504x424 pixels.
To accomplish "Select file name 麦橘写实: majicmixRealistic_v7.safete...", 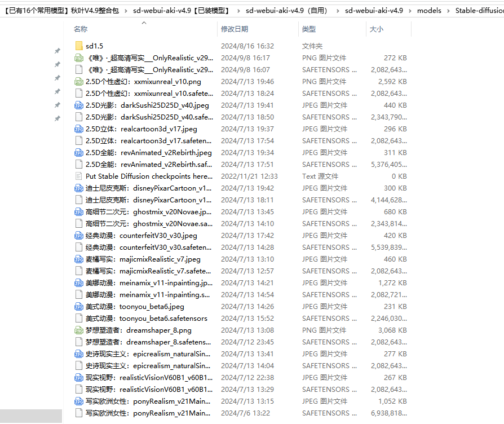I will click(x=148, y=271).
